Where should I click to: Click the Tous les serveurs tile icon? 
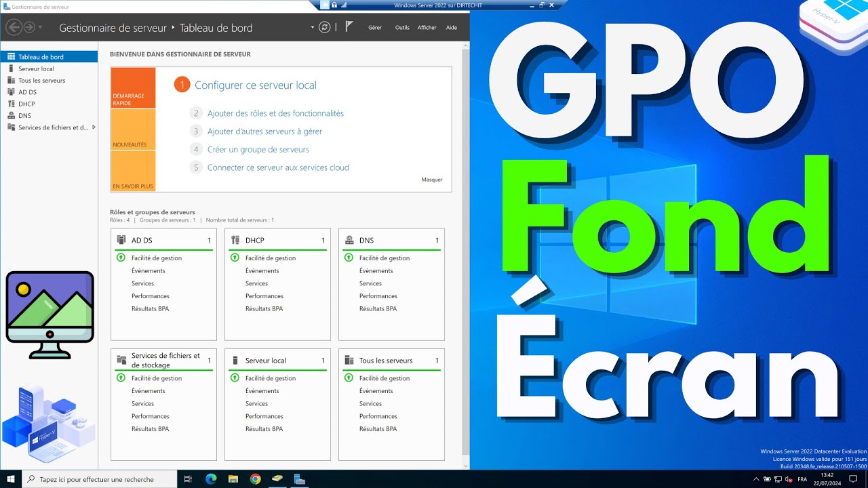(x=349, y=361)
